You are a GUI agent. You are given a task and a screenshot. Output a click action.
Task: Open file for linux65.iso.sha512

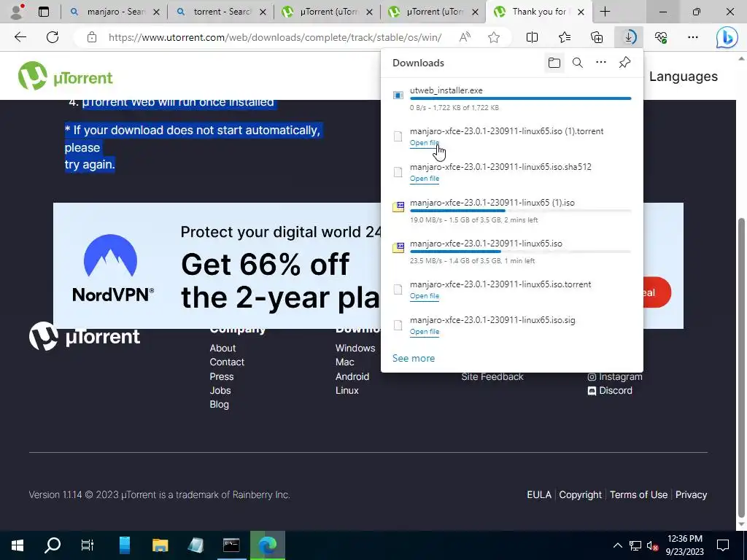pyautogui.click(x=425, y=179)
